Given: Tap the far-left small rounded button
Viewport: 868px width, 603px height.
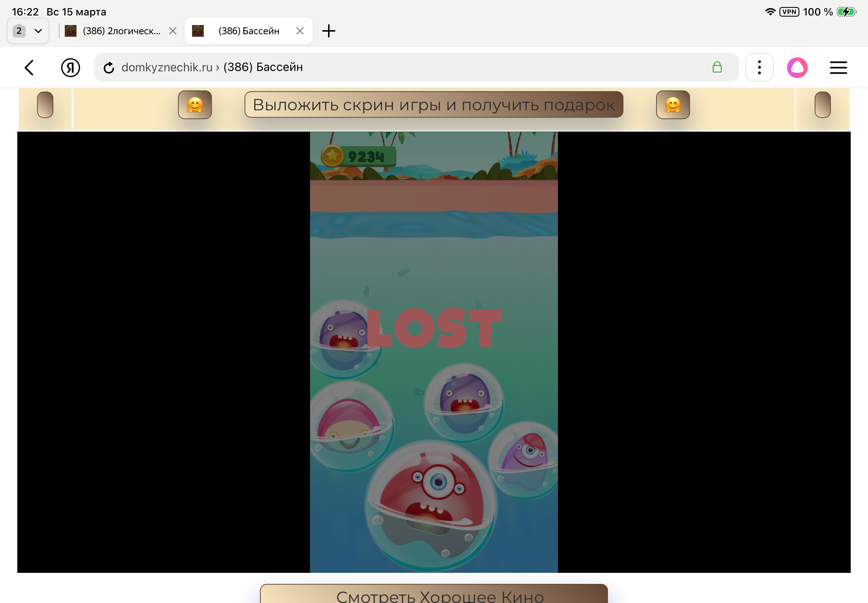Looking at the screenshot, I should click(x=45, y=105).
